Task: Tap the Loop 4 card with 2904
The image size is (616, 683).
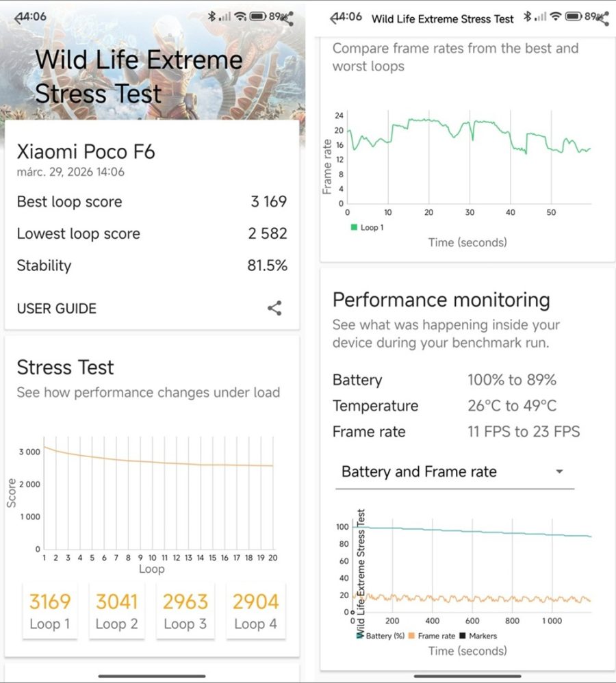Action: (255, 610)
